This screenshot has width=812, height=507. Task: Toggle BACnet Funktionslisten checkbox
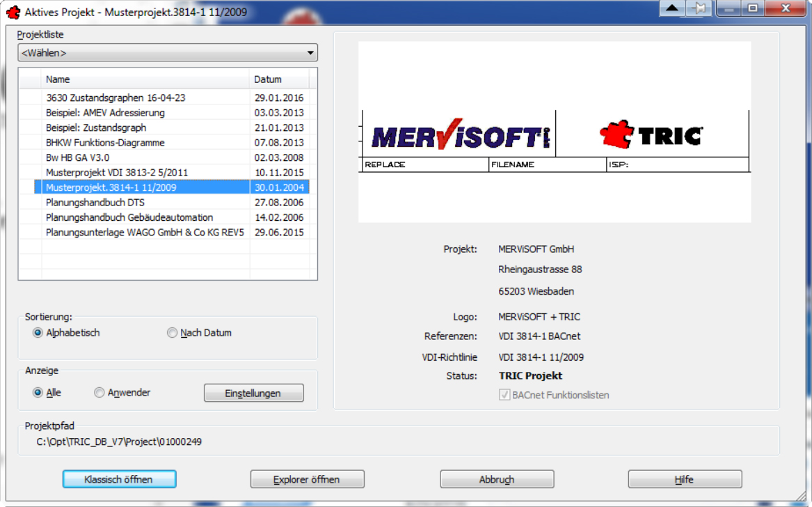pos(504,395)
